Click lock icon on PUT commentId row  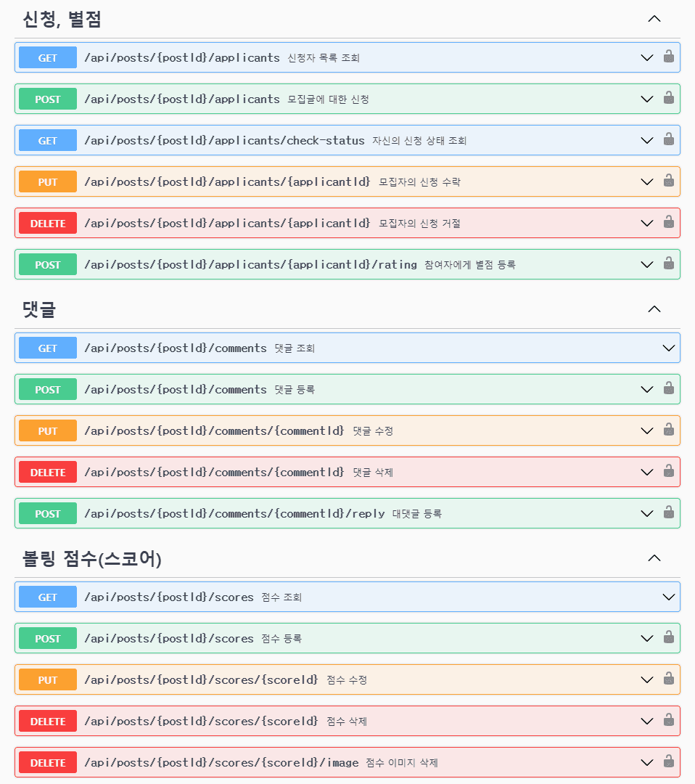pyautogui.click(x=668, y=430)
